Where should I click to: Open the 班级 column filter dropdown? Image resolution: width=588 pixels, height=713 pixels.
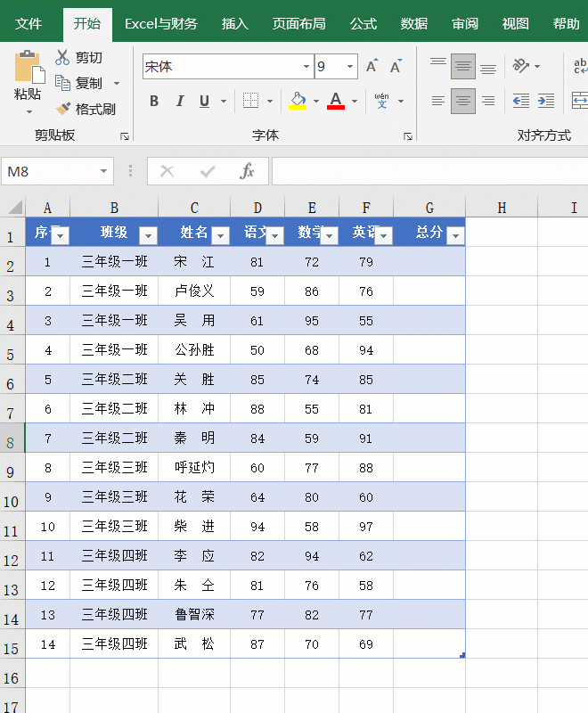coord(148,235)
